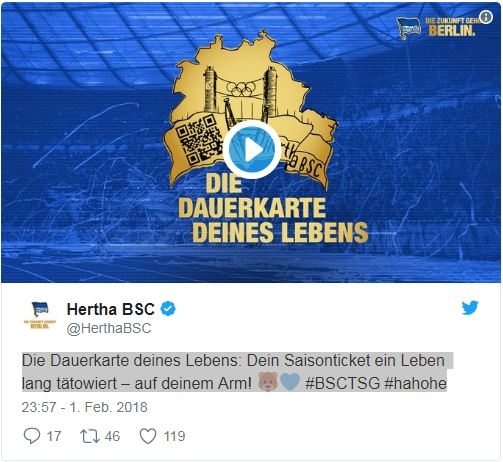Open the Hertha BSC account name

[111, 309]
